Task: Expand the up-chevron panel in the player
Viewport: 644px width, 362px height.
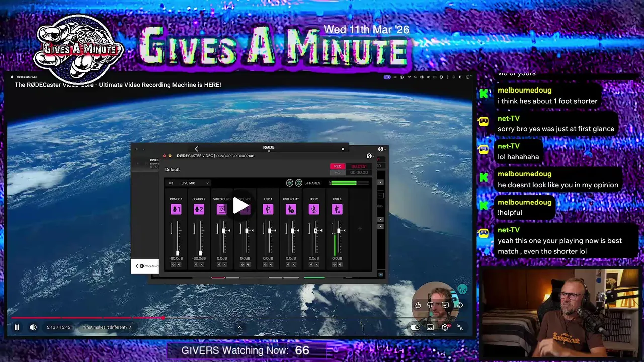Action: [239, 327]
